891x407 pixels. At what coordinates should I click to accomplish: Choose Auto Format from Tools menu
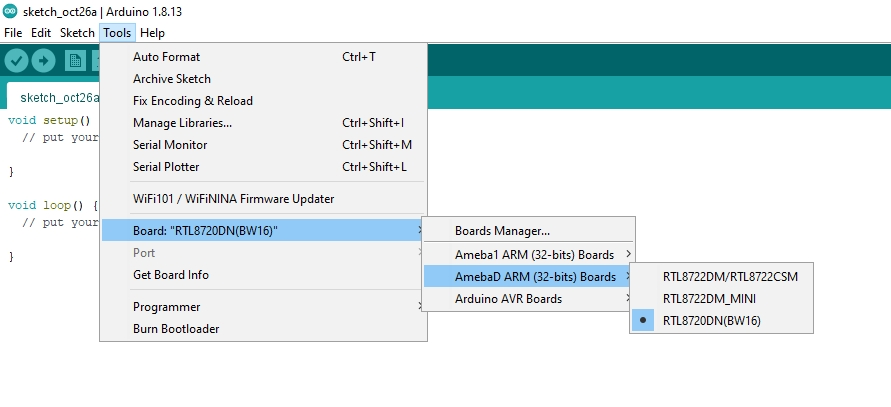click(264, 57)
